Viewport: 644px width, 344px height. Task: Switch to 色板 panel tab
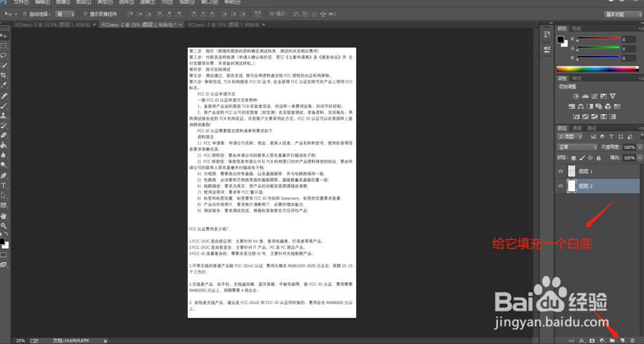coord(576,29)
